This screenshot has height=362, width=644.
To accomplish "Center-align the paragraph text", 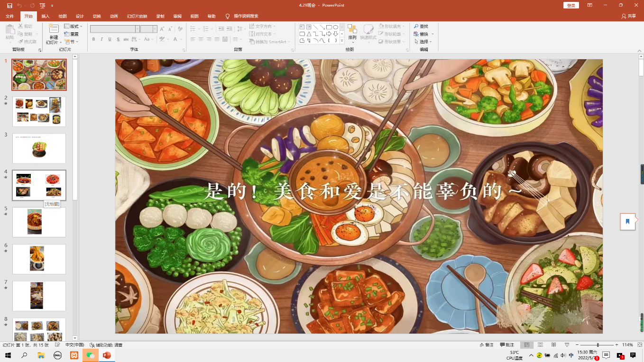I will pyautogui.click(x=201, y=39).
